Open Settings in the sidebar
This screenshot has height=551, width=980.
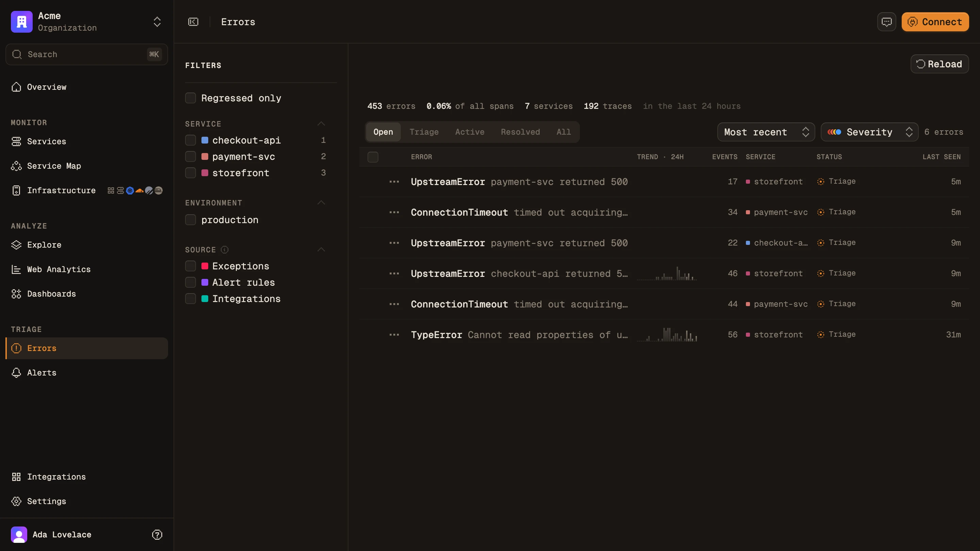pyautogui.click(x=87, y=501)
